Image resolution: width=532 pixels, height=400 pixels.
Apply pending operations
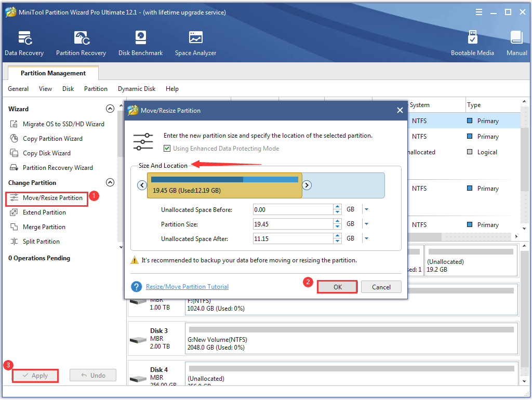click(x=35, y=376)
